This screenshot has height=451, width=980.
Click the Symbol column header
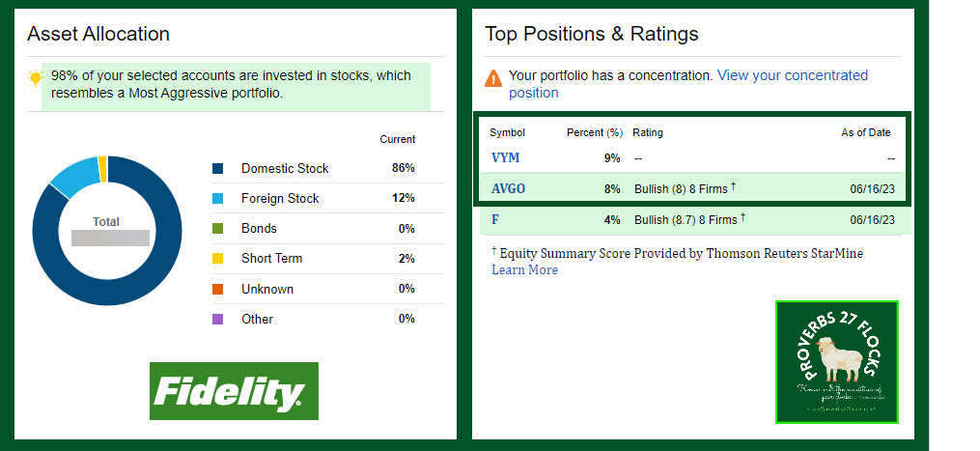(507, 132)
